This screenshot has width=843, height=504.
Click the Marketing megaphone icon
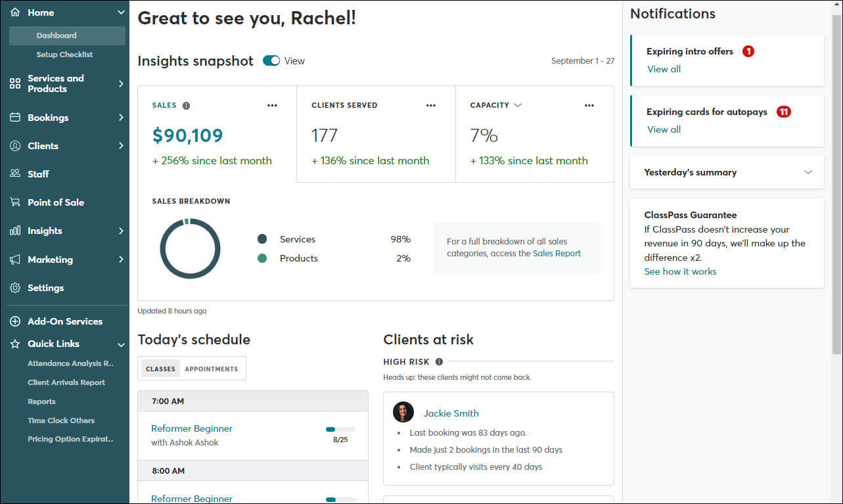[14, 260]
